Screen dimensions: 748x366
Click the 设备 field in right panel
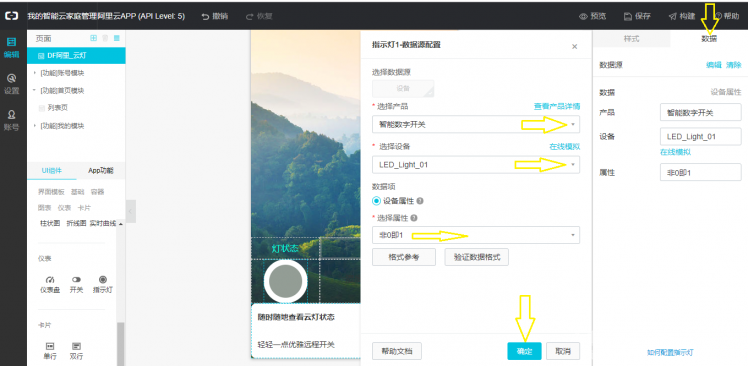coord(701,136)
